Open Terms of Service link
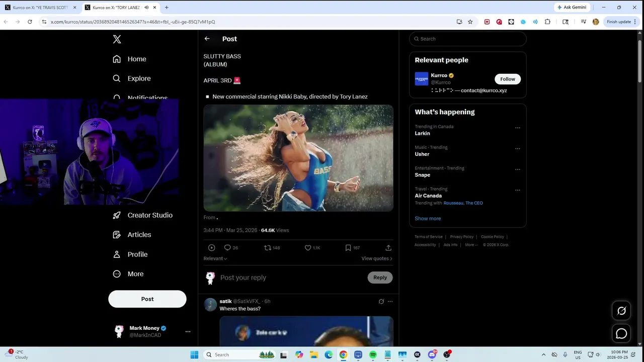Screen dimensions: 644x362 (x=429, y=237)
